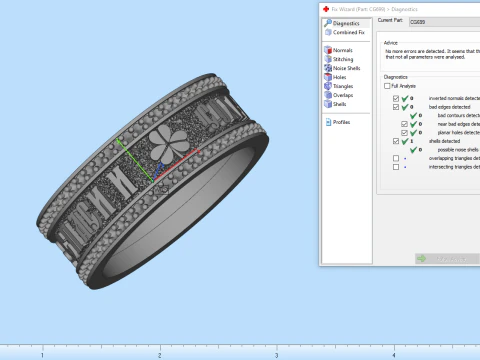
Task: Click the 'bad contours detected' result row
Action: click(x=445, y=115)
